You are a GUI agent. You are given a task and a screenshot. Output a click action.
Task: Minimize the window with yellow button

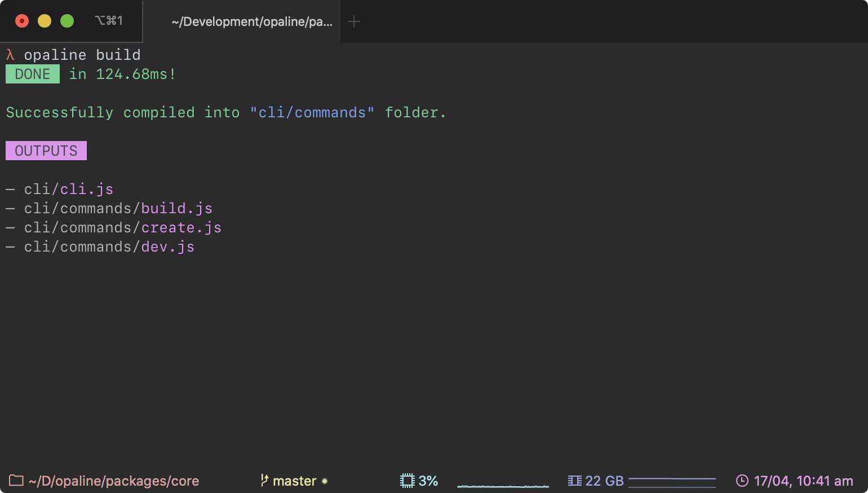point(45,21)
